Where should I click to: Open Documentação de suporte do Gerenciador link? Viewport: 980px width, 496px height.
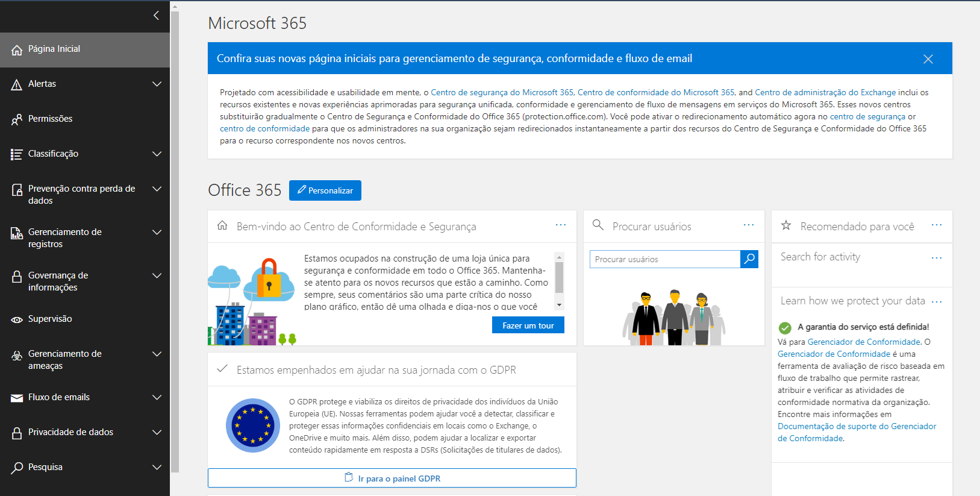(x=857, y=432)
